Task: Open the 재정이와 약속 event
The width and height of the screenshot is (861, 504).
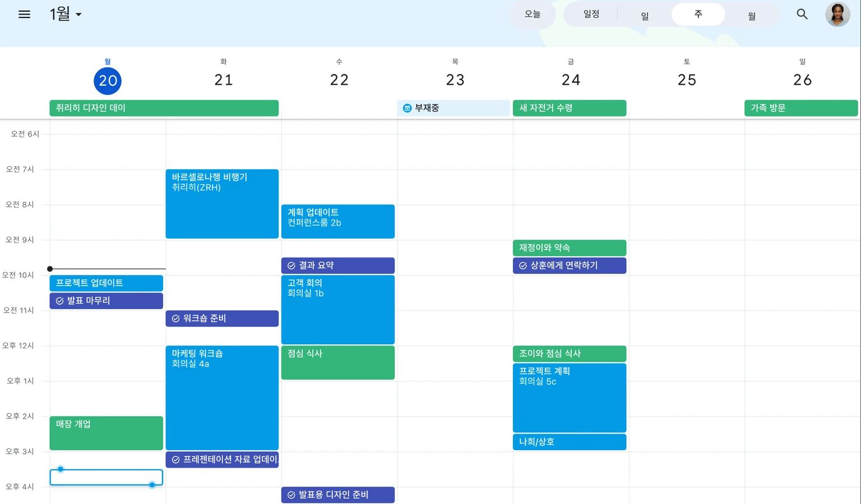Action: point(570,248)
